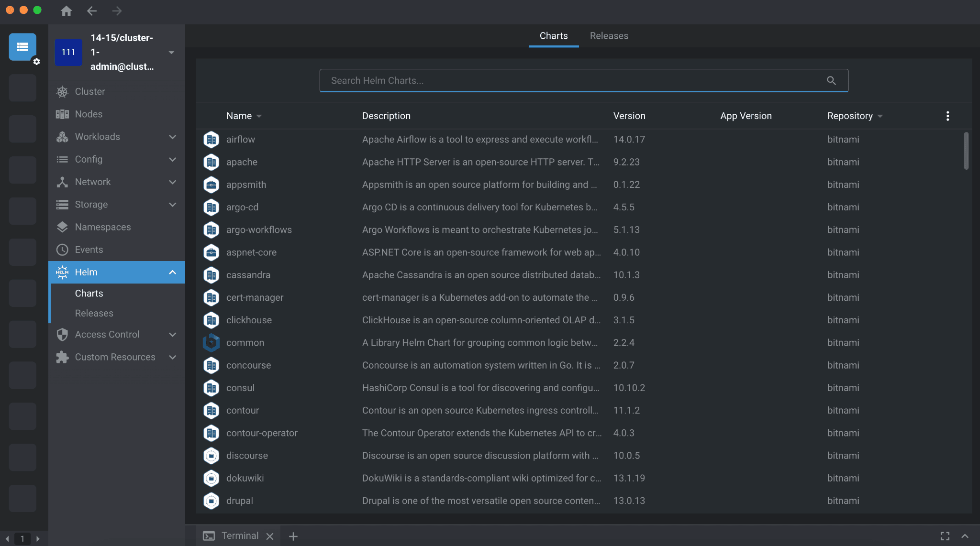Click the Description column header
Image resolution: width=980 pixels, height=546 pixels.
tap(386, 116)
